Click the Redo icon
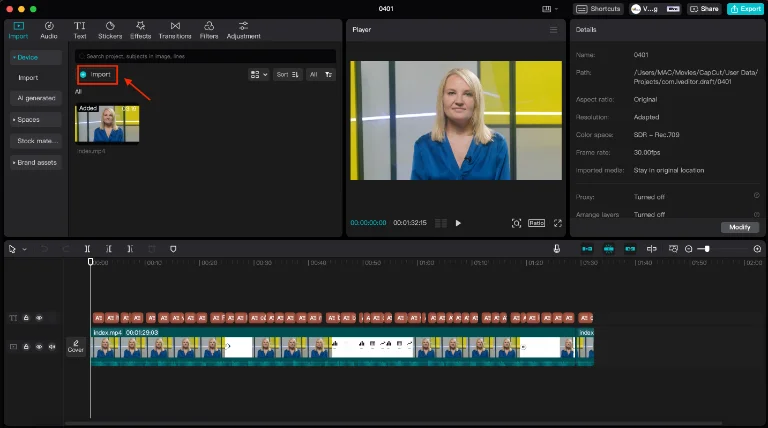 66,249
